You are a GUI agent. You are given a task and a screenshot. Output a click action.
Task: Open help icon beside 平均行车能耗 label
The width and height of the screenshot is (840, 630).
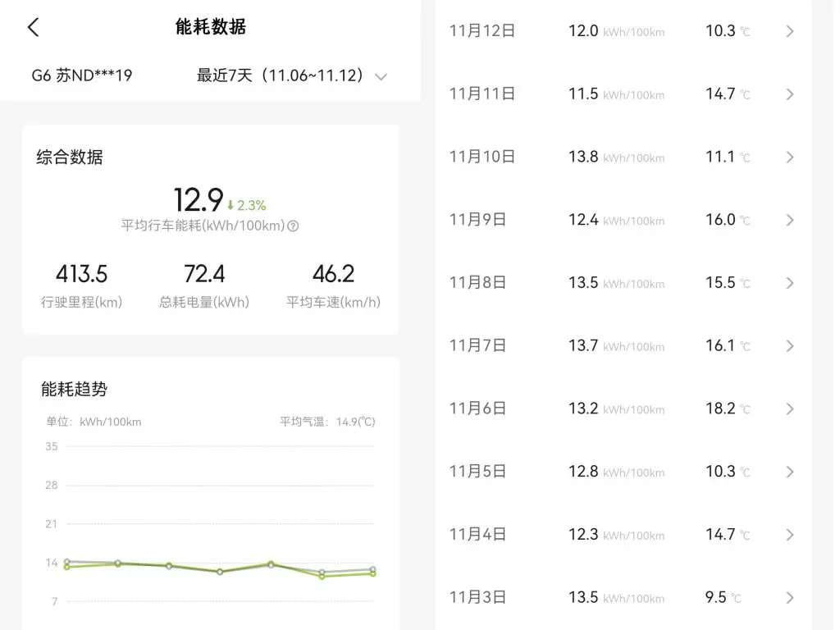pyautogui.click(x=293, y=226)
